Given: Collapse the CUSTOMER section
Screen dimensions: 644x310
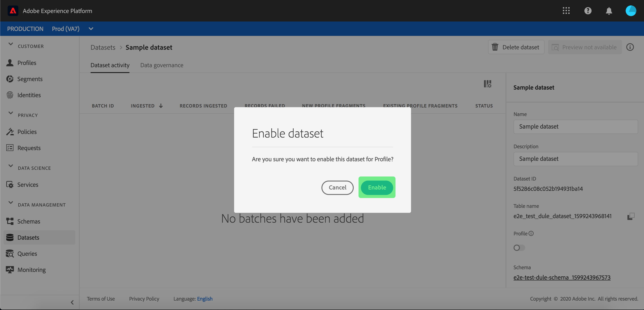Looking at the screenshot, I should (x=11, y=44).
